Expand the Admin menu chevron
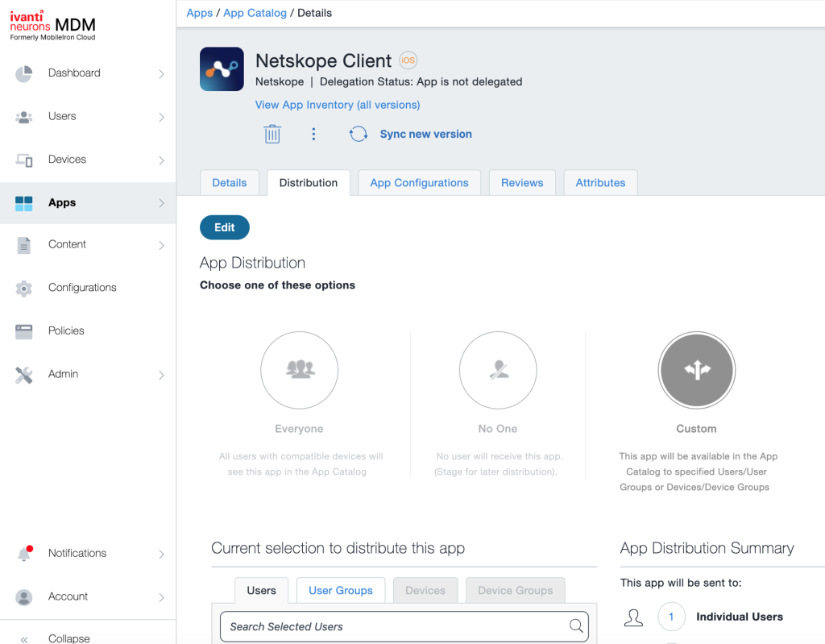 coord(161,375)
